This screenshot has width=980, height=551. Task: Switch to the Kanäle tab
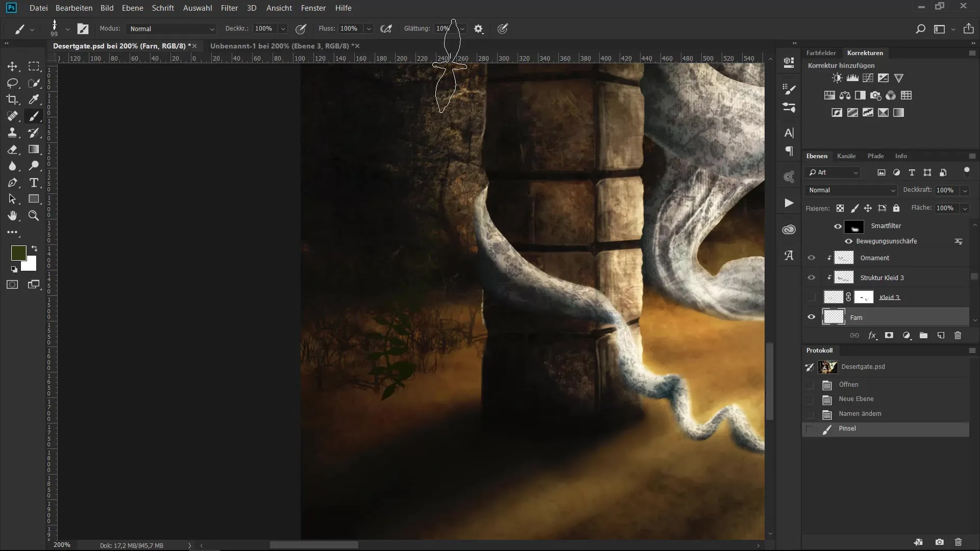coord(846,156)
